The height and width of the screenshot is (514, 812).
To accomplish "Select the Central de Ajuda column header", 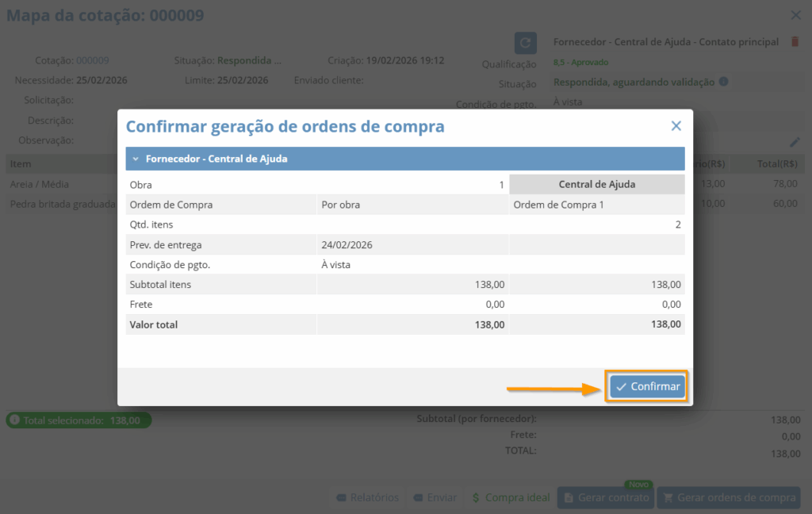I will [x=596, y=184].
